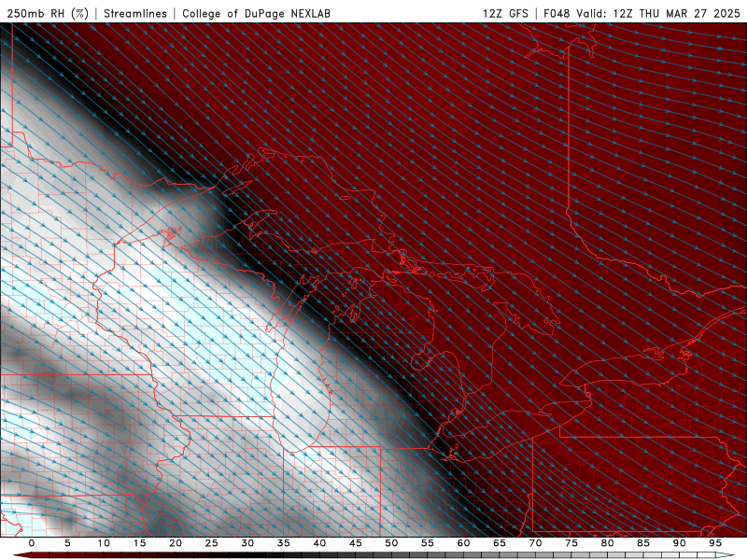
Task: Select the "12Z GFS" model run label
Action: [505, 14]
